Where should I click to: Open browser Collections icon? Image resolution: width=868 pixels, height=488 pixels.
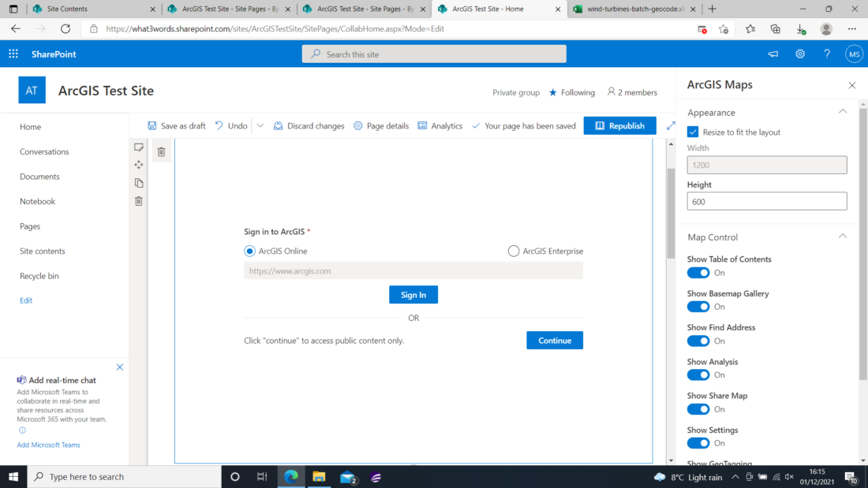775,29
